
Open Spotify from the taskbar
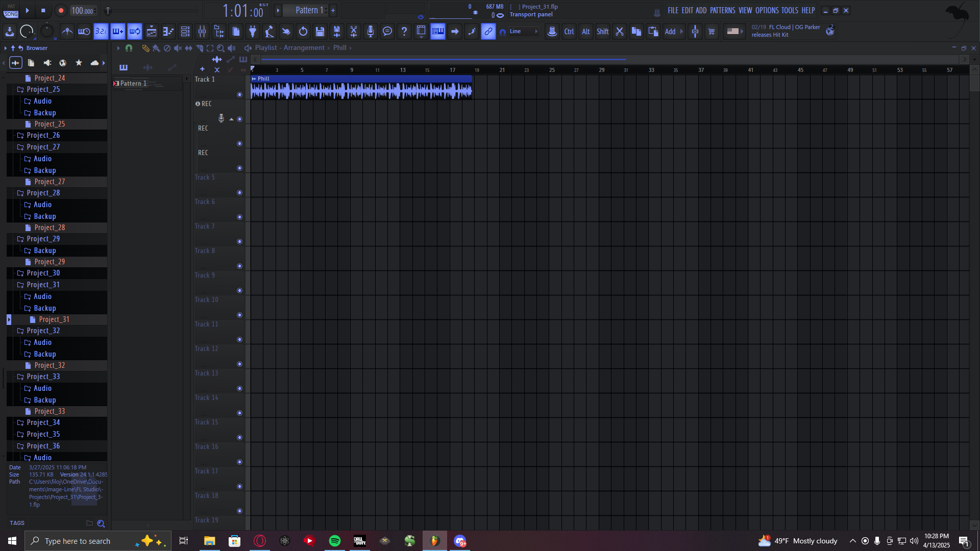click(x=335, y=541)
